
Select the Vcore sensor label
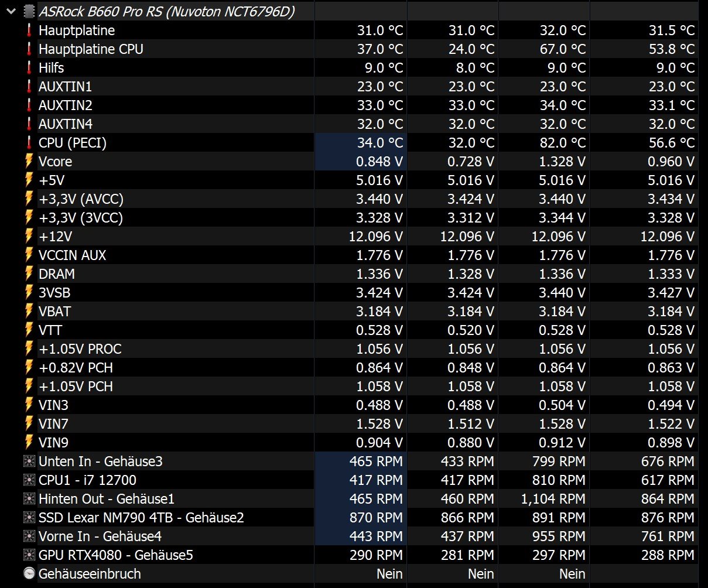56,162
